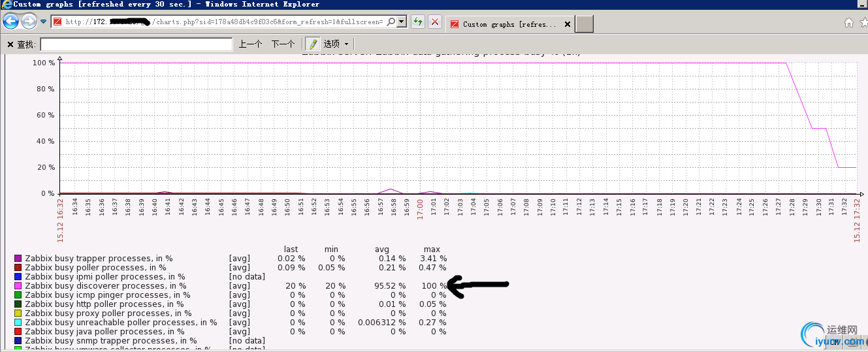The image size is (868, 352).
Task: Click purple swatch for trapper processes
Action: tap(18, 259)
